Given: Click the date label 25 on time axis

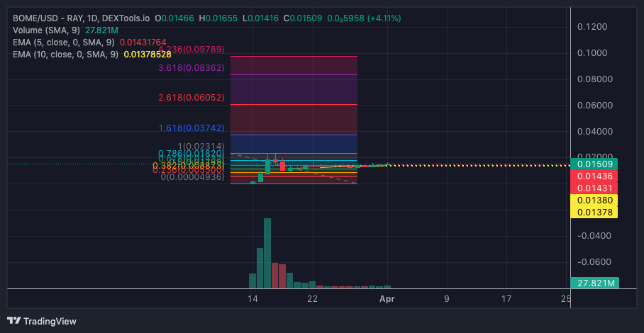Looking at the screenshot, I should (566, 299).
